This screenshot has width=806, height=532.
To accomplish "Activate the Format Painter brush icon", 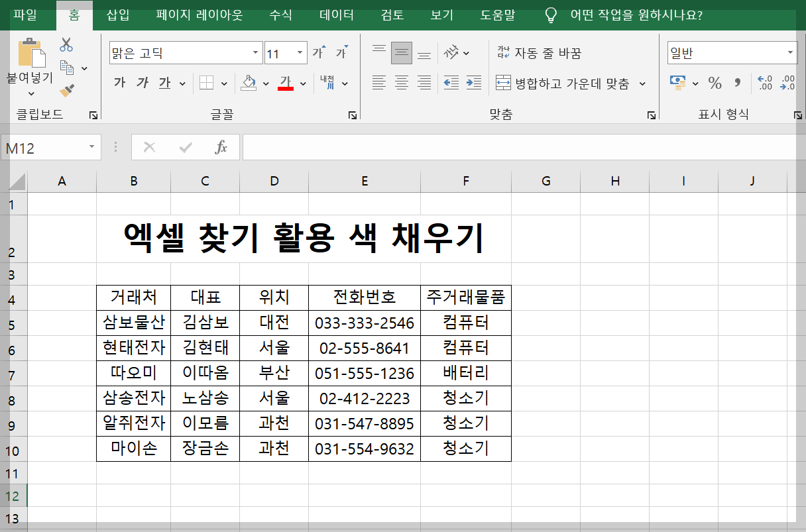I will tap(66, 91).
